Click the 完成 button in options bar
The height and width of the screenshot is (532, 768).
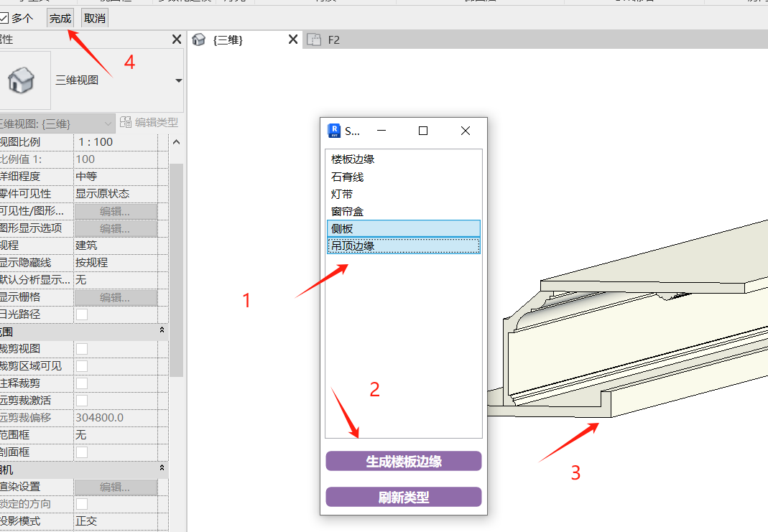tap(60, 18)
